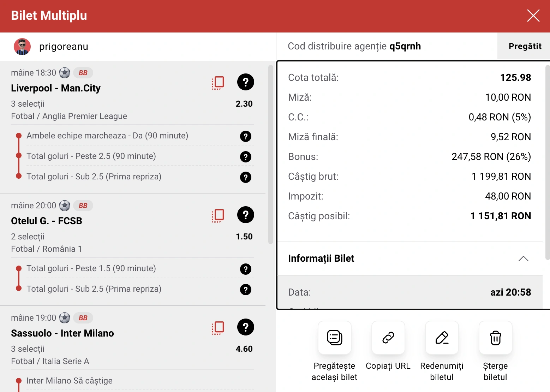Click the prigoreanu username
This screenshot has height=392, width=550.
tap(64, 47)
